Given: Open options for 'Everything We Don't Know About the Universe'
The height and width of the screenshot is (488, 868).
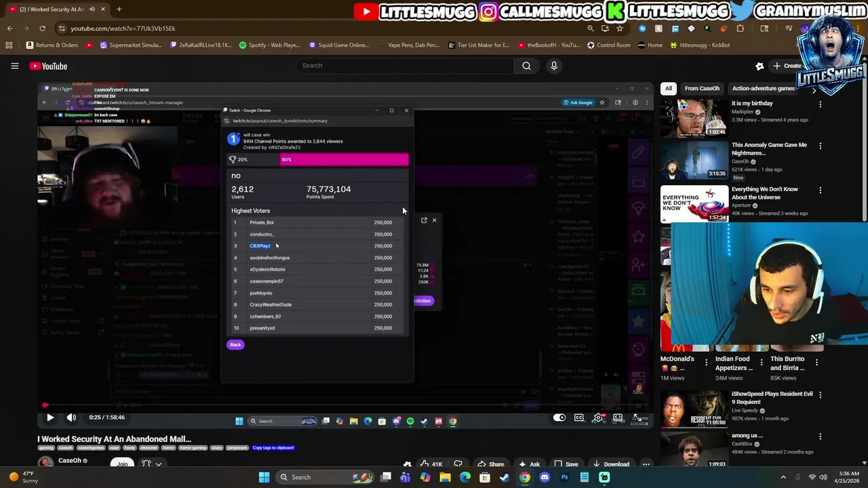Looking at the screenshot, I should (820, 190).
